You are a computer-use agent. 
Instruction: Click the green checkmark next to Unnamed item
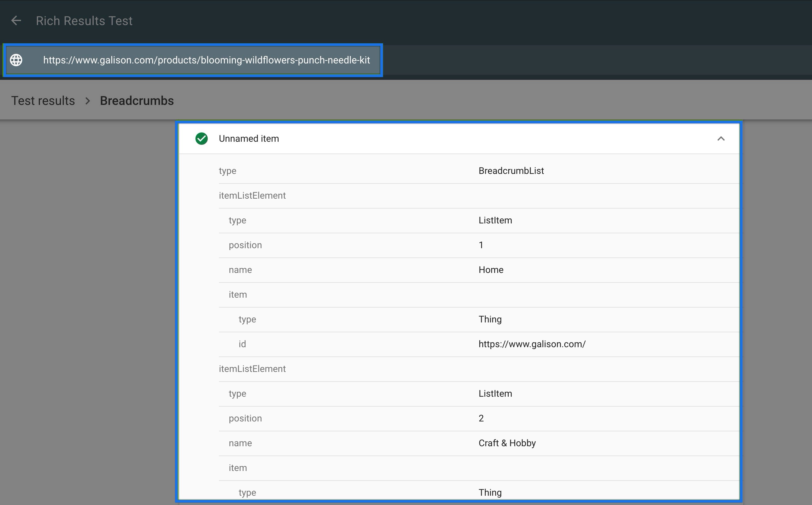coord(201,138)
